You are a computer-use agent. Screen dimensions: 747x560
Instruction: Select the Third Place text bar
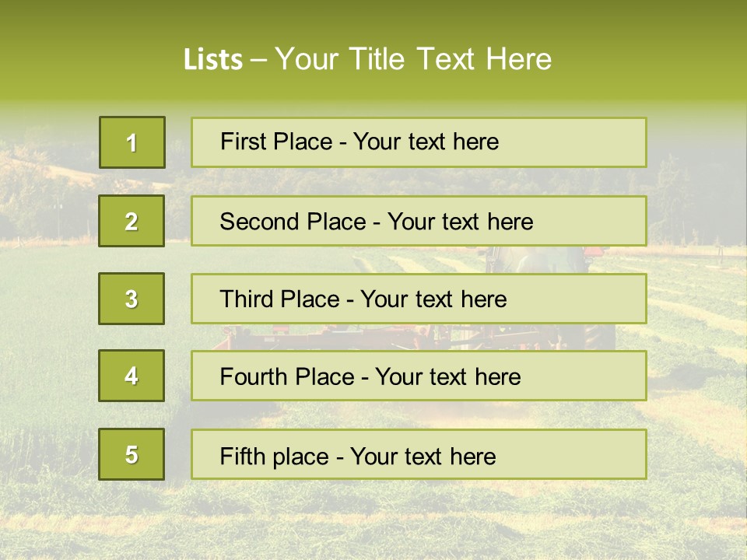tap(419, 299)
